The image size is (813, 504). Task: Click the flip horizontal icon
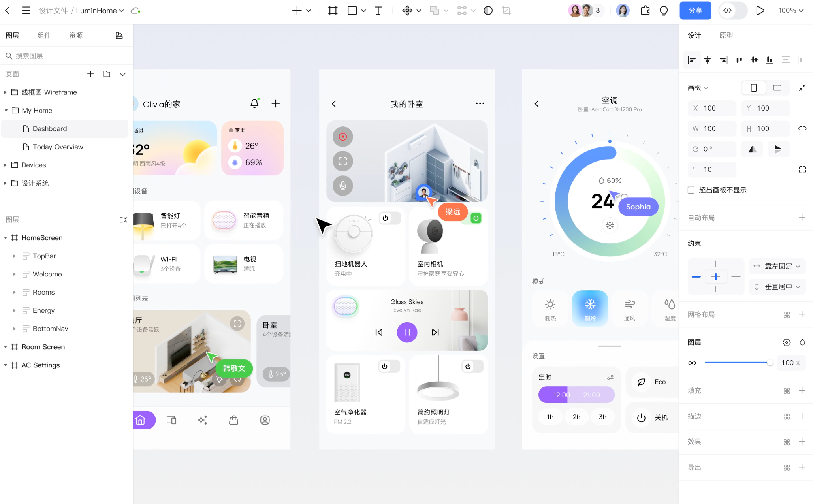coord(753,149)
